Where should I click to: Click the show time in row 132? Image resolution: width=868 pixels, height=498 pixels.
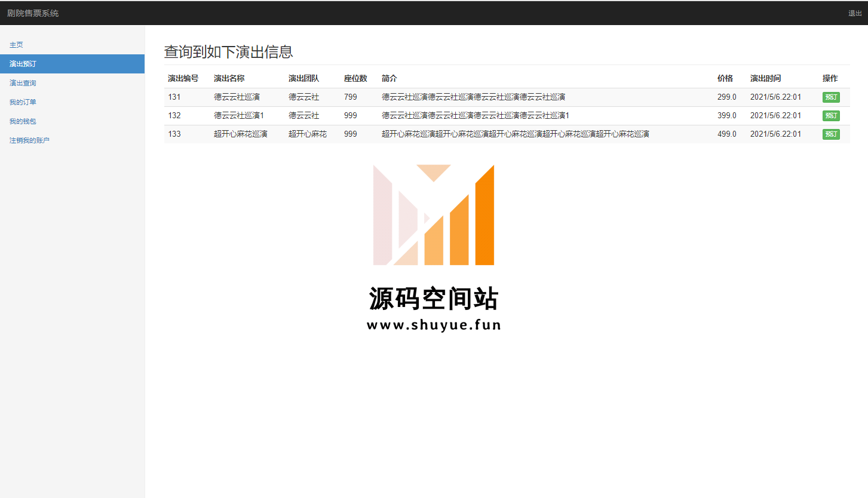tap(775, 116)
